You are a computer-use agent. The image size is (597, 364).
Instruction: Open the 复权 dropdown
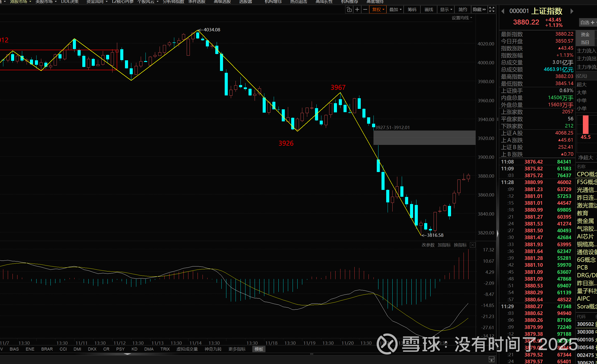coord(378,10)
